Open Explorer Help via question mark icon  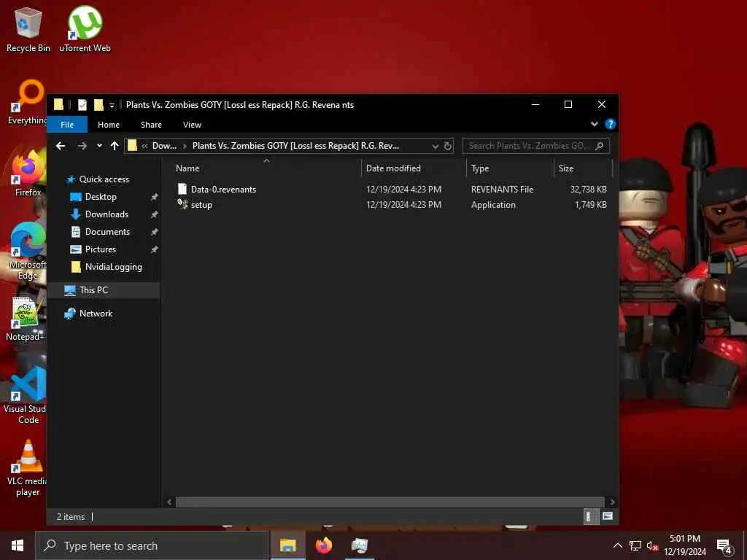pos(610,124)
